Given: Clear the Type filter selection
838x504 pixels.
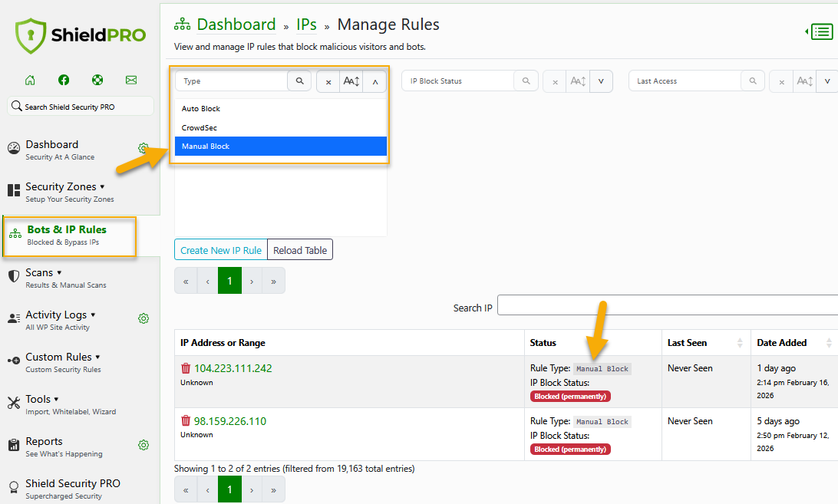Looking at the screenshot, I should pyautogui.click(x=328, y=82).
